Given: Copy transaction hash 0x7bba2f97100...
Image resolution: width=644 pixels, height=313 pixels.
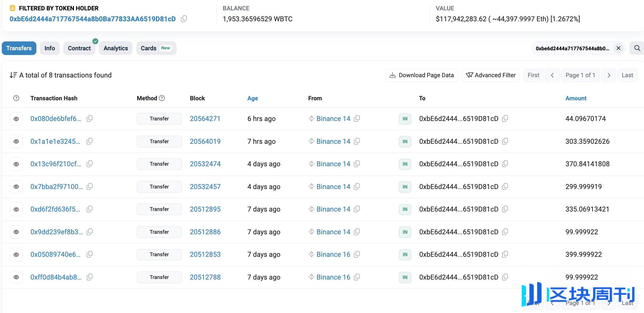Looking at the screenshot, I should (x=90, y=187).
